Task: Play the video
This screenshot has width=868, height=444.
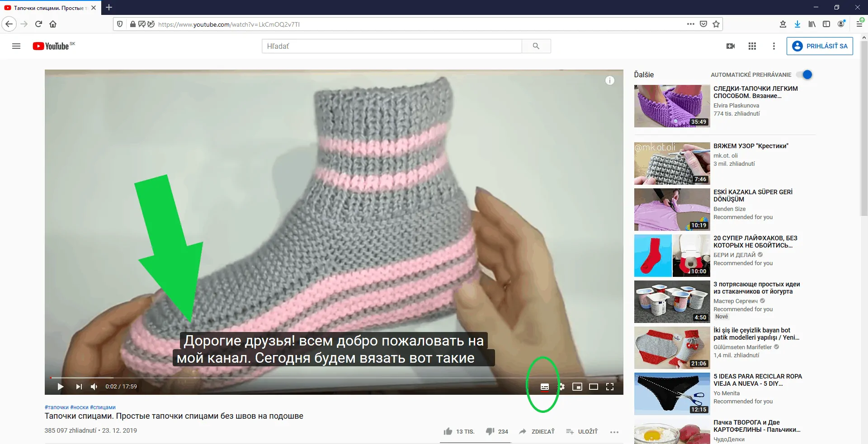Action: pyautogui.click(x=60, y=387)
